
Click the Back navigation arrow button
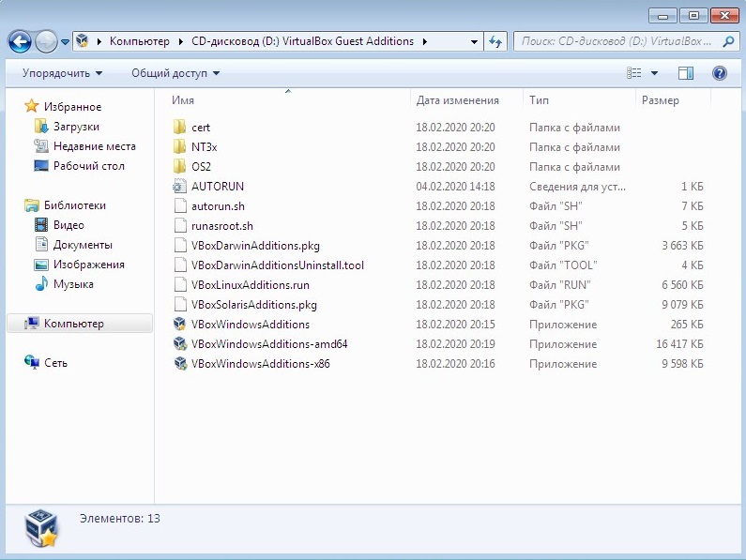pyautogui.click(x=20, y=41)
